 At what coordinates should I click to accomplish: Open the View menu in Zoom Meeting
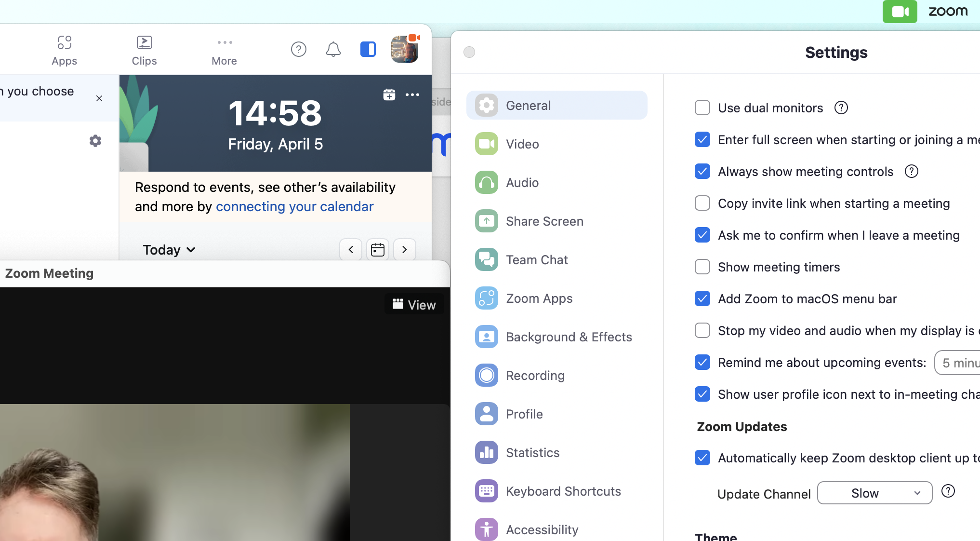pos(414,305)
